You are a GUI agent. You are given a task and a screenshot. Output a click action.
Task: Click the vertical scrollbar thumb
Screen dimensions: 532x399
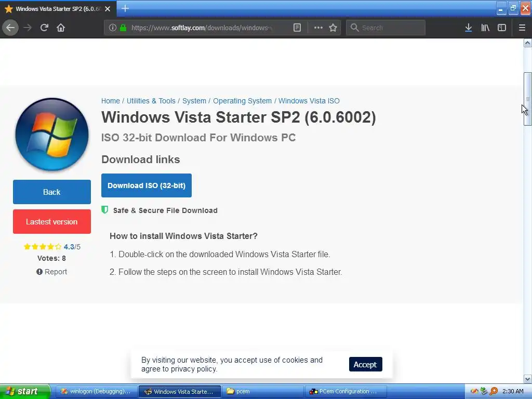point(528,99)
